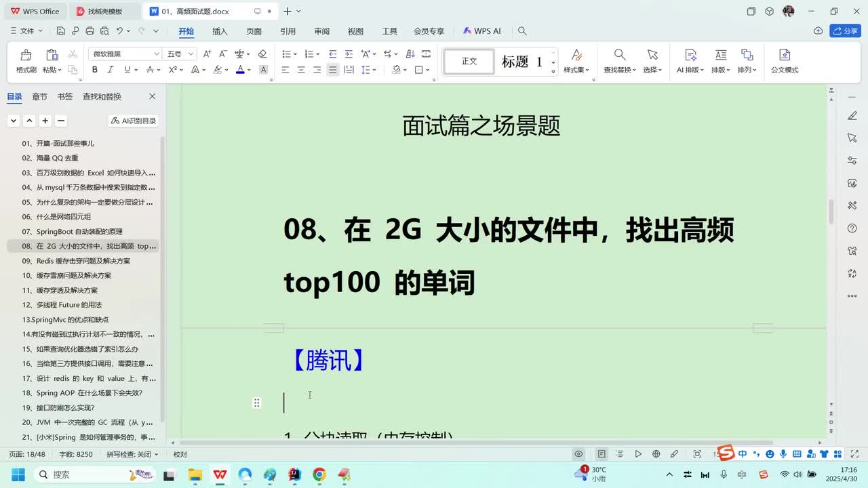Open the font size dropdown 五号
The width and height of the screenshot is (868, 488).
click(191, 54)
